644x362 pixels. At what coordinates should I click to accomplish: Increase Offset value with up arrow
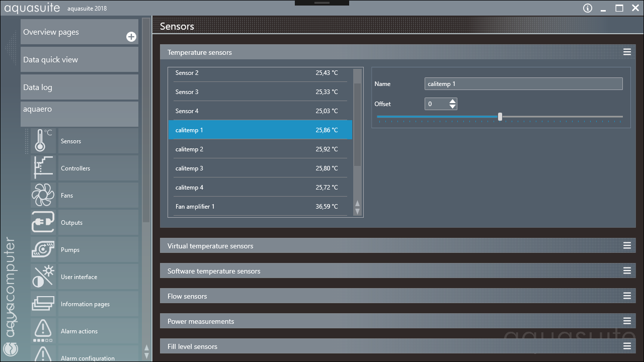(x=453, y=101)
